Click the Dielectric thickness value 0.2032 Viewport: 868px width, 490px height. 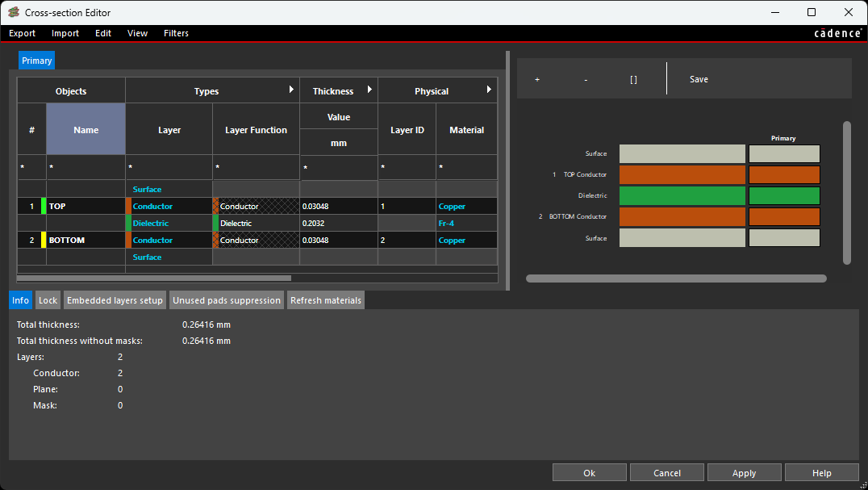point(338,224)
